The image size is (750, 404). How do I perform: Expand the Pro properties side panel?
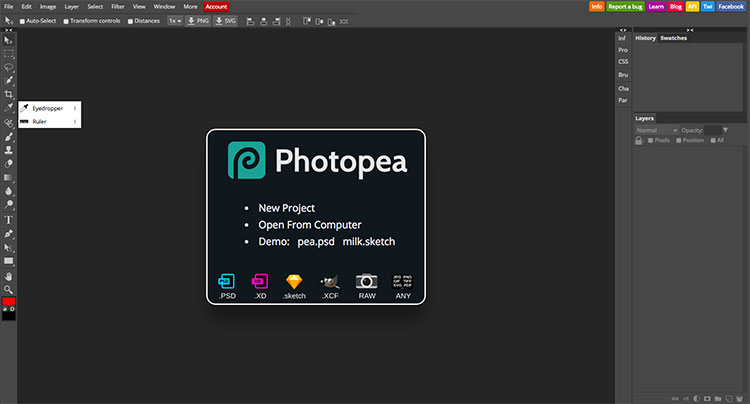[x=622, y=50]
